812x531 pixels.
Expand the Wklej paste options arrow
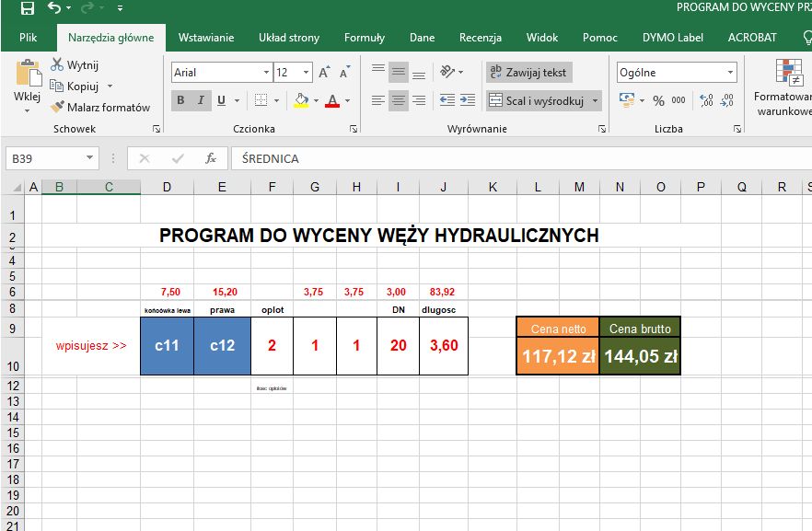tap(27, 110)
